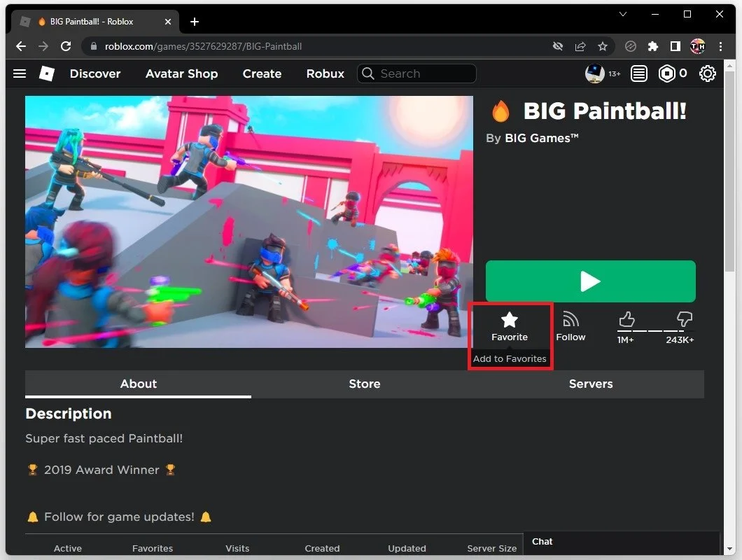
Task: Click the padlock site info icon
Action: click(x=94, y=46)
